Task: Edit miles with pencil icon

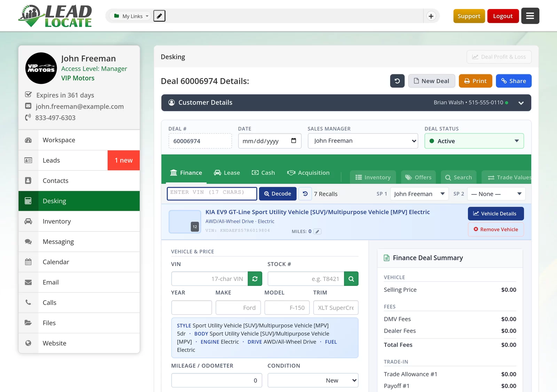Action: 317,231
